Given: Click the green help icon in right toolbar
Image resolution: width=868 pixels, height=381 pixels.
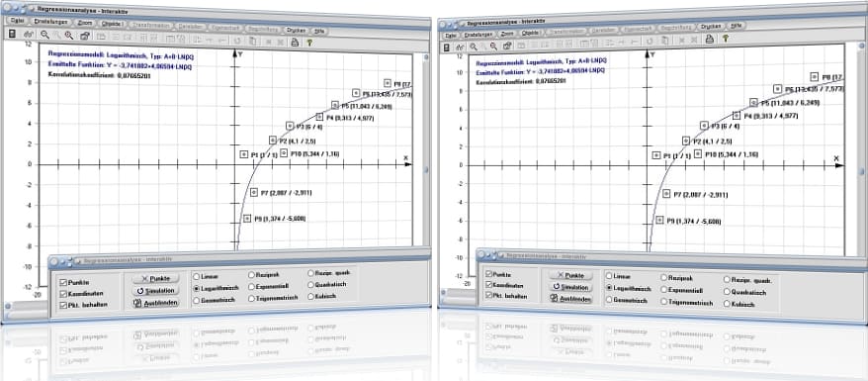Looking at the screenshot, I should (725, 39).
